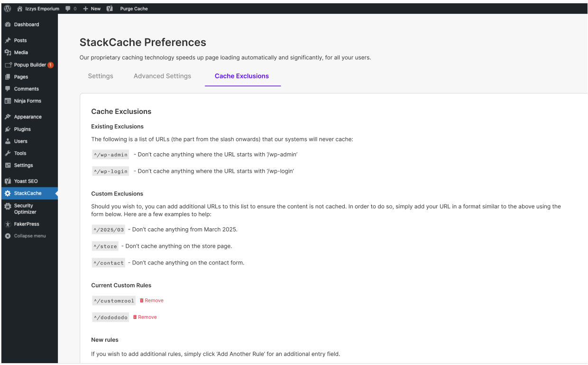Open Popup Builder menu item
Viewport: 588px width, 365px height.
30,65
